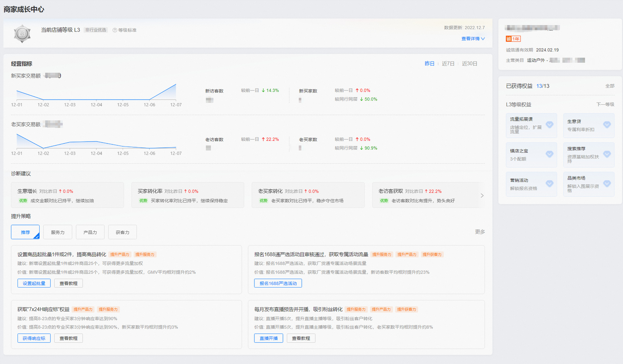Click the diamond icon on 搜索推荐
623x364 pixels.
607,154
